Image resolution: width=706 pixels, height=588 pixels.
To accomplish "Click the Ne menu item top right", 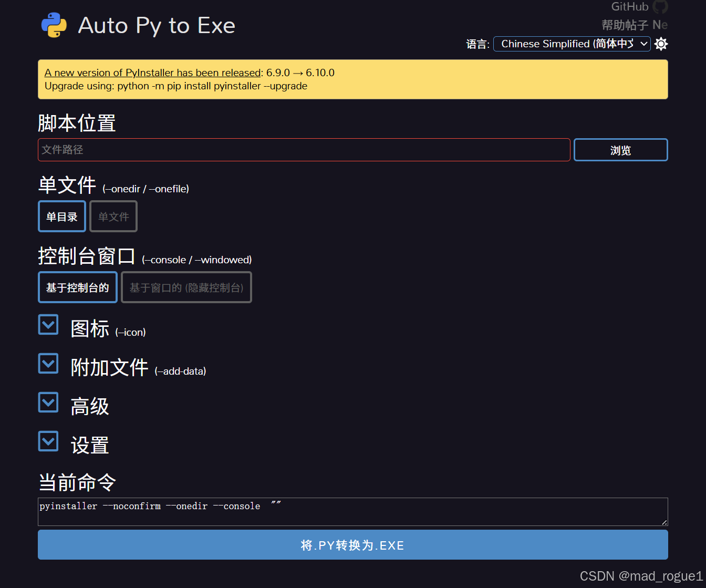I will tap(660, 24).
